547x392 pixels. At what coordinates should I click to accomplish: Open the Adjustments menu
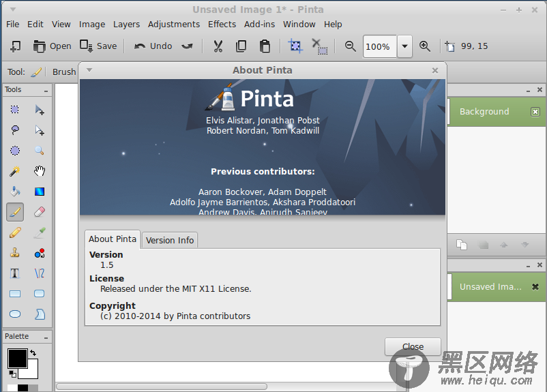point(174,25)
